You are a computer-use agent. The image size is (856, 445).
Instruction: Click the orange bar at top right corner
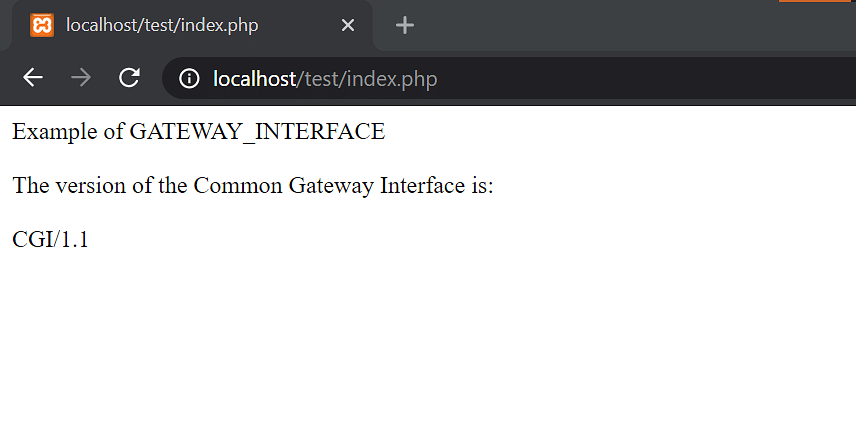coord(817,1)
